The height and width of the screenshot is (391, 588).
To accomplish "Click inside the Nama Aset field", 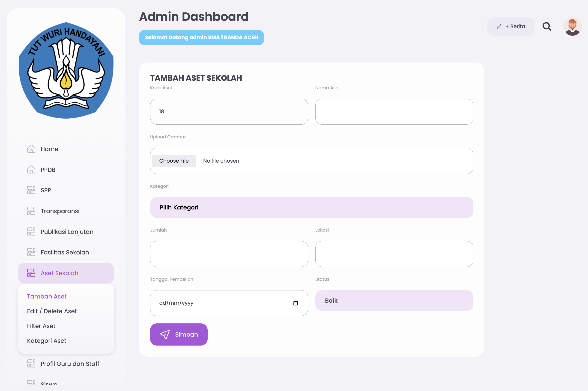I will click(x=394, y=111).
